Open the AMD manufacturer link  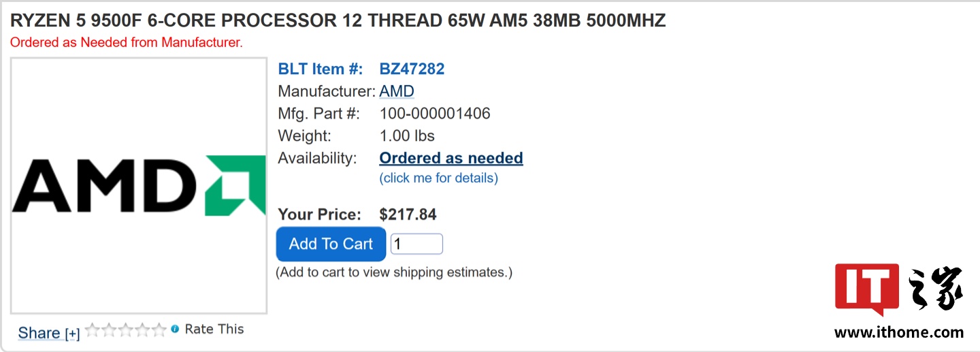pos(397,91)
